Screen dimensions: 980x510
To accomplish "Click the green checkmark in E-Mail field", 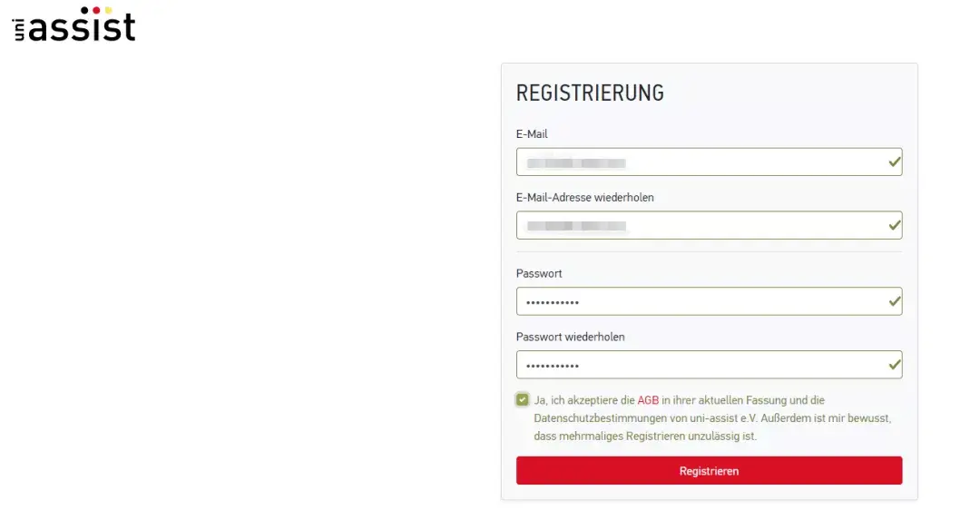I will point(895,162).
